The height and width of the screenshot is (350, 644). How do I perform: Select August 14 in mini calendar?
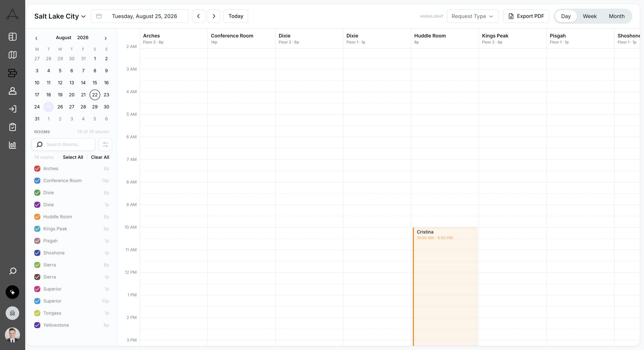83,83
